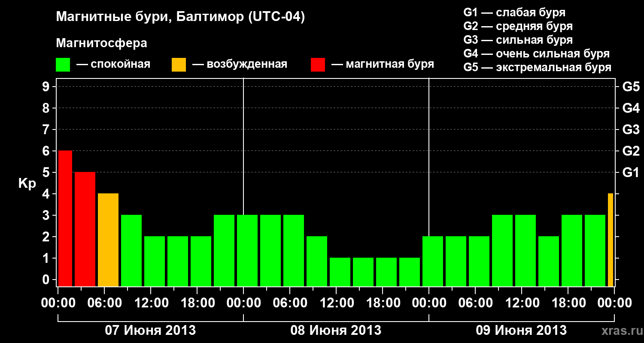Select the green Kp 3 bar at 12:00 on 09 Июня

pos(526,251)
